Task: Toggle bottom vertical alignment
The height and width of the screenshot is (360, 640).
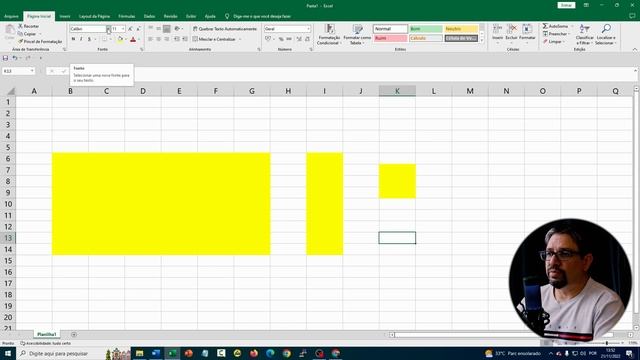Action: point(167,29)
